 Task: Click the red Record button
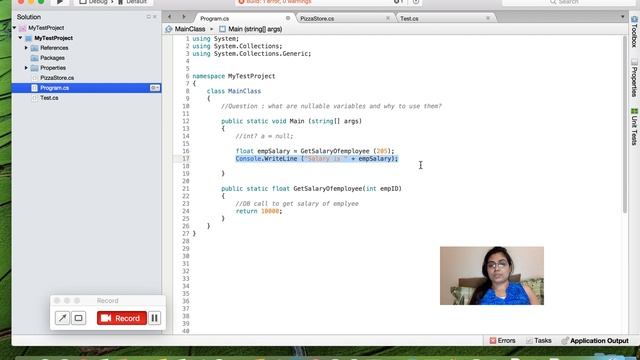click(x=122, y=318)
